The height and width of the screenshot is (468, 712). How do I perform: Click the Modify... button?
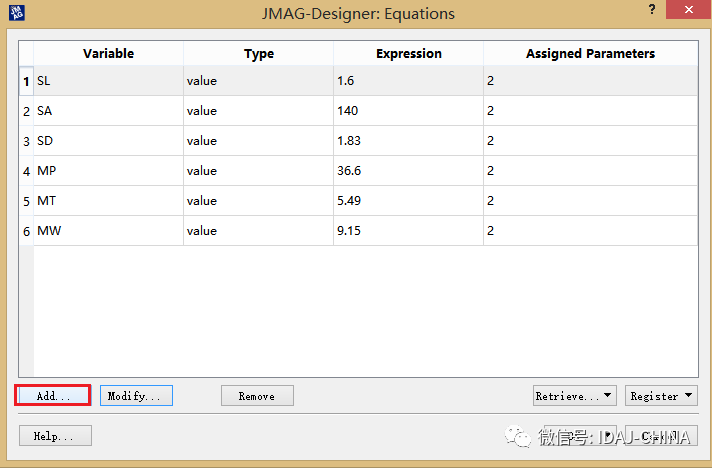click(136, 395)
